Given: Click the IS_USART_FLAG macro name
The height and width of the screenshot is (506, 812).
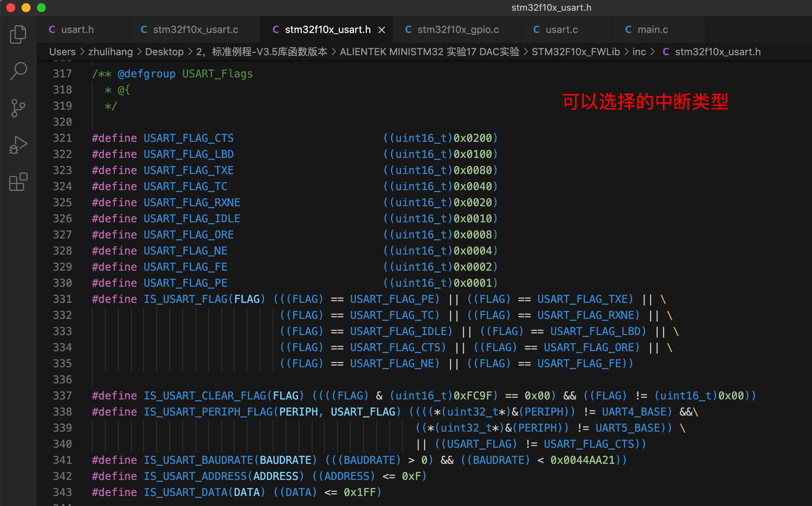Looking at the screenshot, I should click(x=185, y=299).
